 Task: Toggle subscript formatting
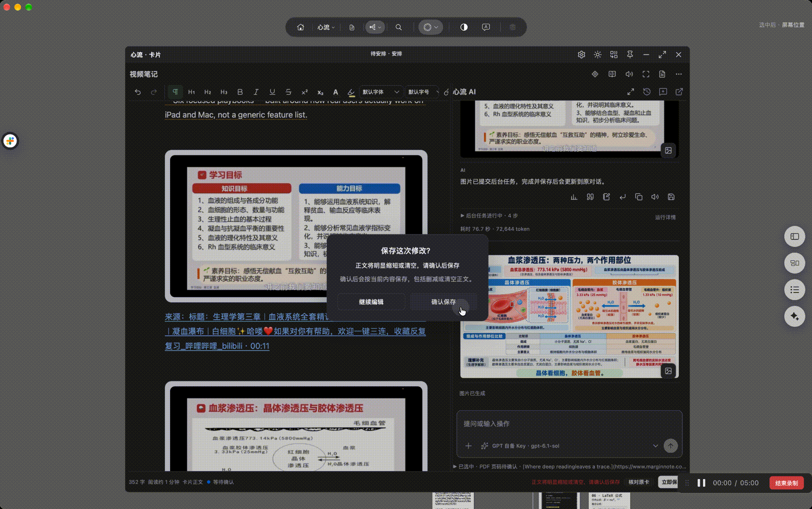(x=320, y=92)
